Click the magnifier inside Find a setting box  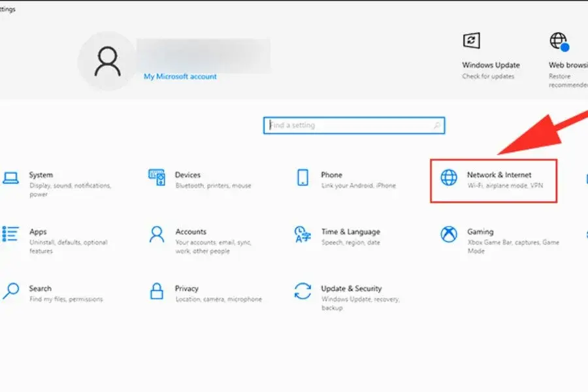point(437,125)
